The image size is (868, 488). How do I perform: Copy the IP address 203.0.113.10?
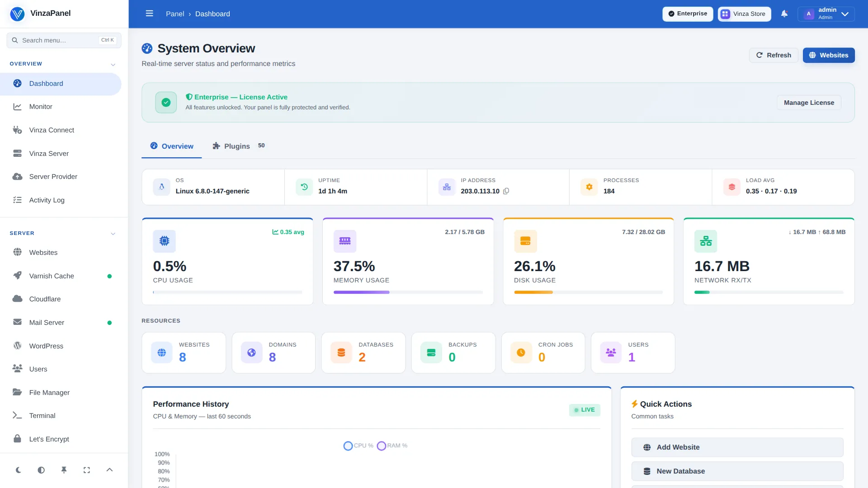(x=506, y=191)
